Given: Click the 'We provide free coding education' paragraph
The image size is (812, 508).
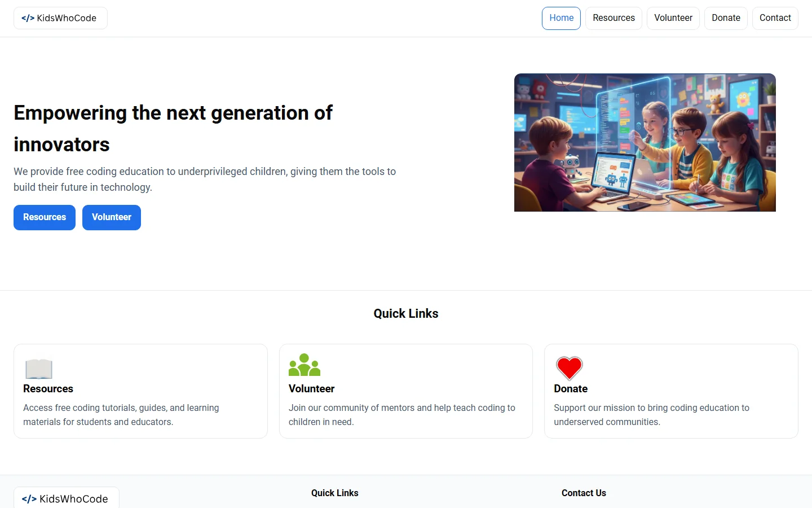Looking at the screenshot, I should pos(205,179).
